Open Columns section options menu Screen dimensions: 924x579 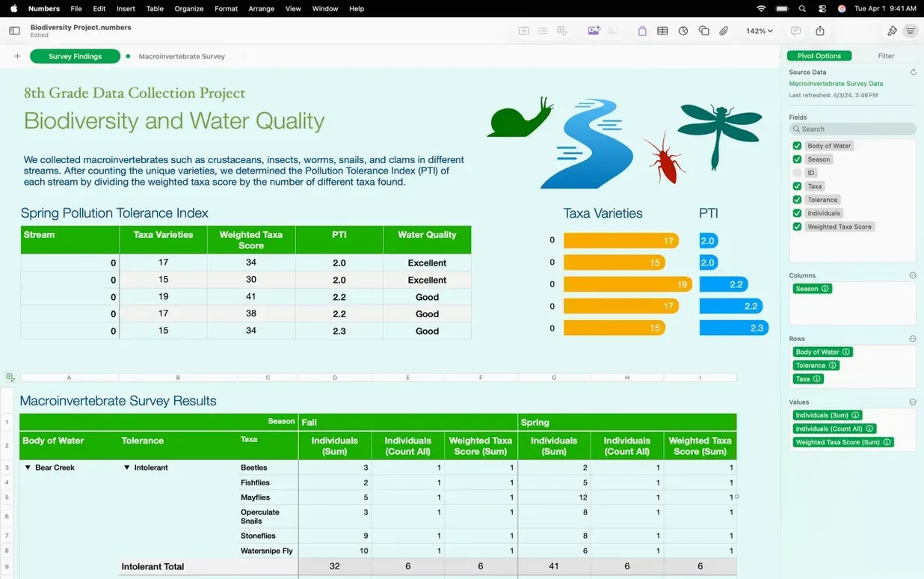tap(913, 275)
